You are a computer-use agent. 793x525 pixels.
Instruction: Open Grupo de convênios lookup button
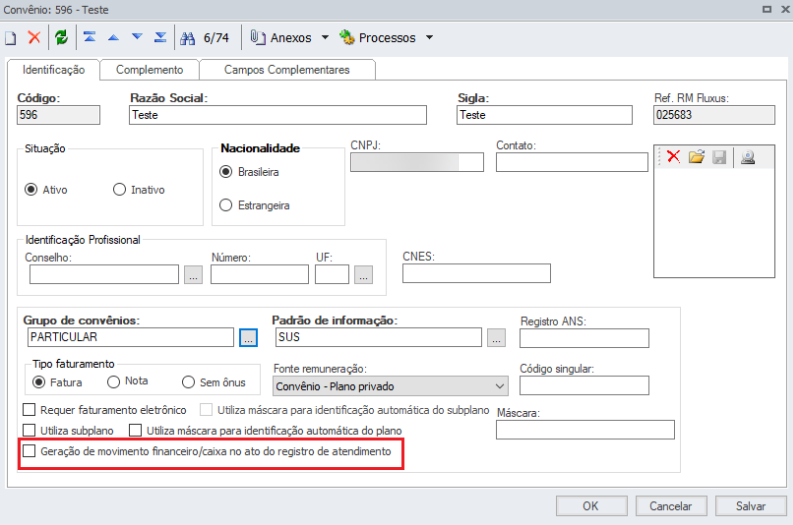point(248,337)
